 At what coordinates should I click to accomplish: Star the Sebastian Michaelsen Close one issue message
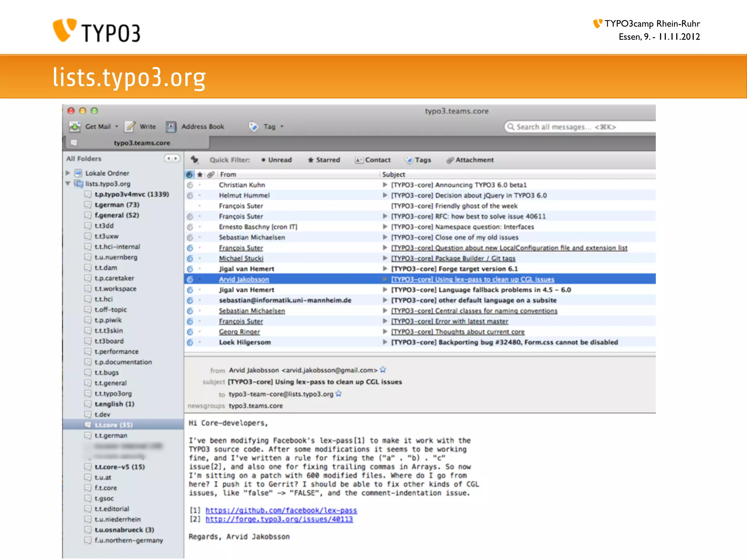pos(200,237)
